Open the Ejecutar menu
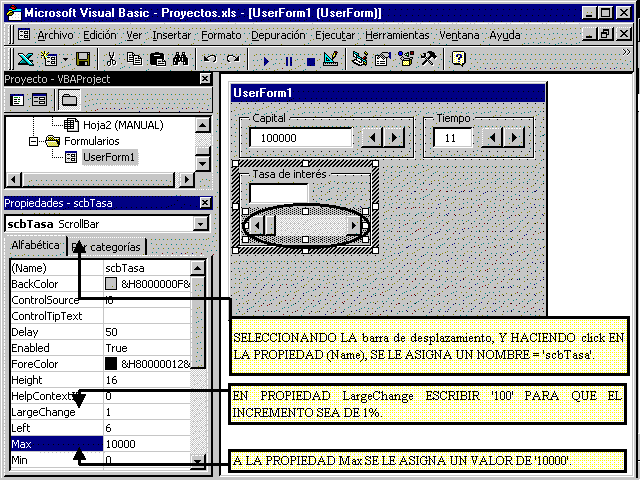This screenshot has height=480, width=640. coord(335,36)
